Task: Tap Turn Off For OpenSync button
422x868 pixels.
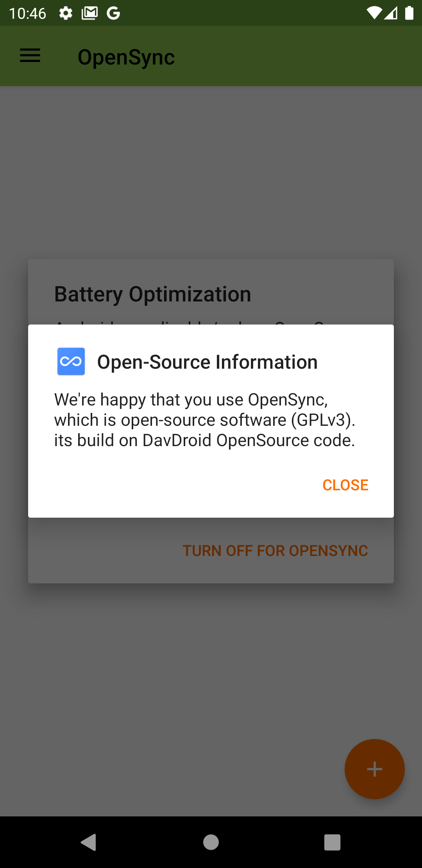Action: [275, 551]
